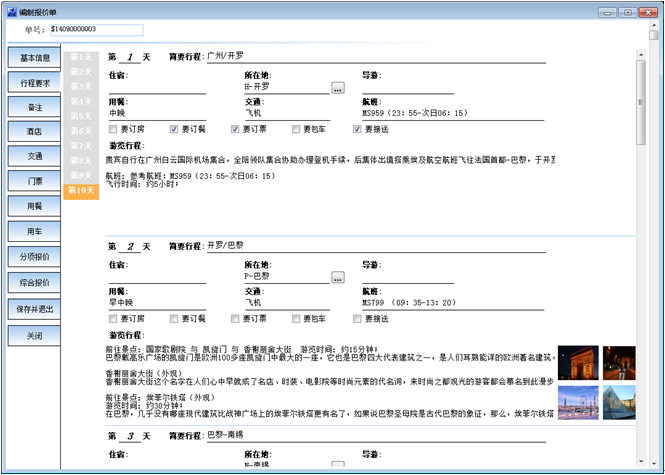Click the 关闭 sidebar button
Screen dimensions: 665x475
tap(34, 335)
